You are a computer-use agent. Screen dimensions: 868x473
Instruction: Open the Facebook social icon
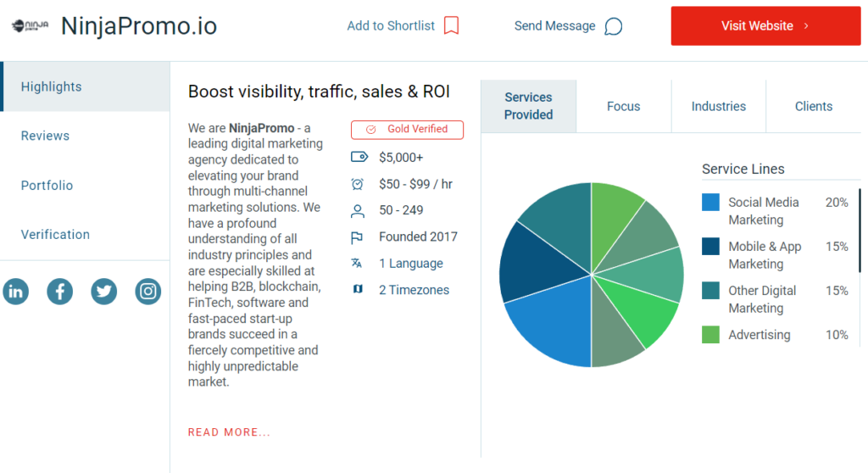59,292
